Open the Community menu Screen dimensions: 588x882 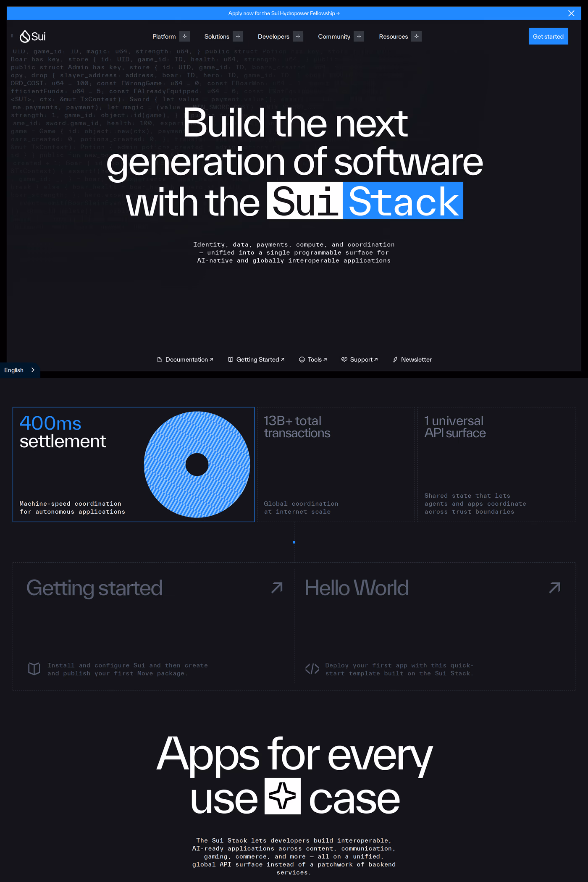[x=334, y=37]
